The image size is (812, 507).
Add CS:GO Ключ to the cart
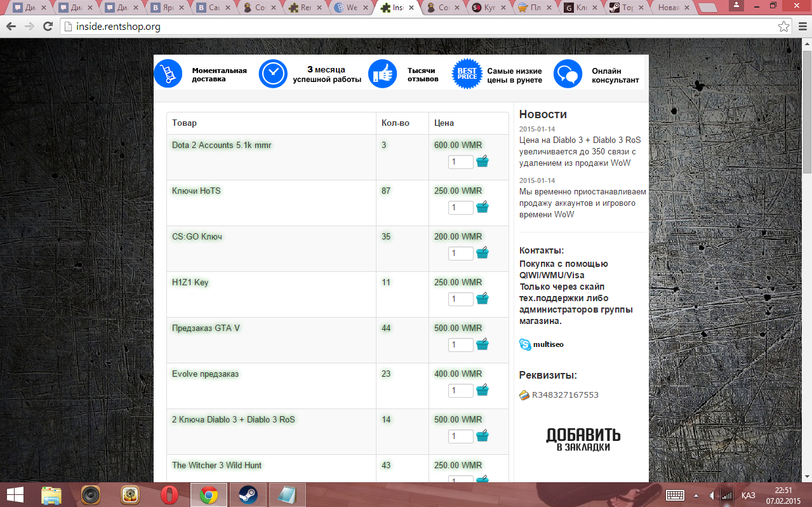point(483,253)
